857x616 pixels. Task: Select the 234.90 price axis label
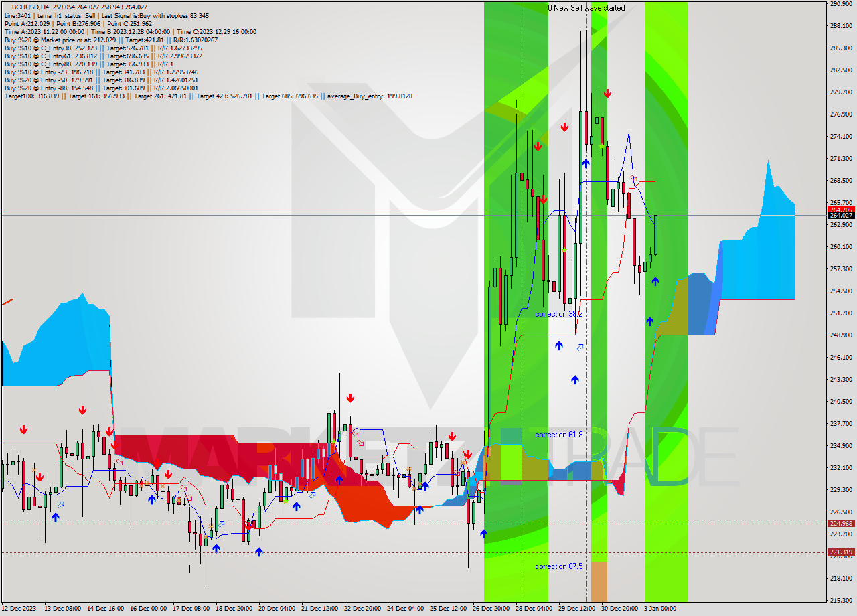(841, 445)
